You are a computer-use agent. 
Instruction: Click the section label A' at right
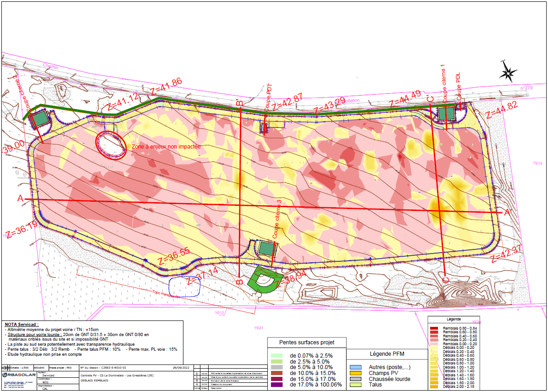click(x=508, y=212)
